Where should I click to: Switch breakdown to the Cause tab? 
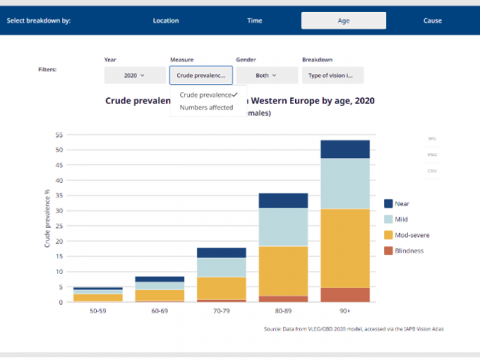click(x=433, y=21)
